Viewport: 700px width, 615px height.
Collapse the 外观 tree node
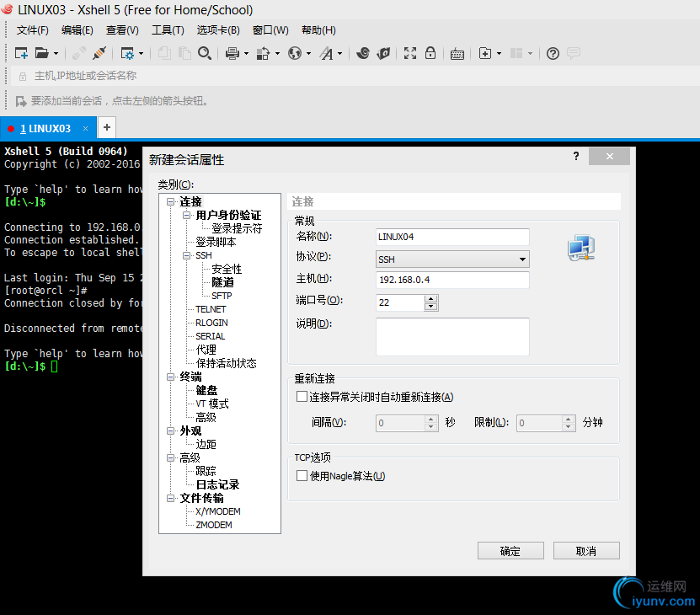(170, 431)
